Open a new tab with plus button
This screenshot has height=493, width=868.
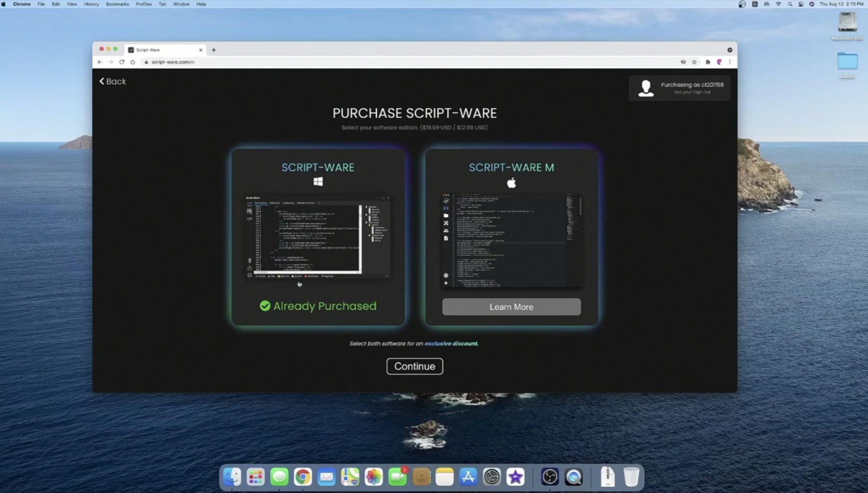214,50
